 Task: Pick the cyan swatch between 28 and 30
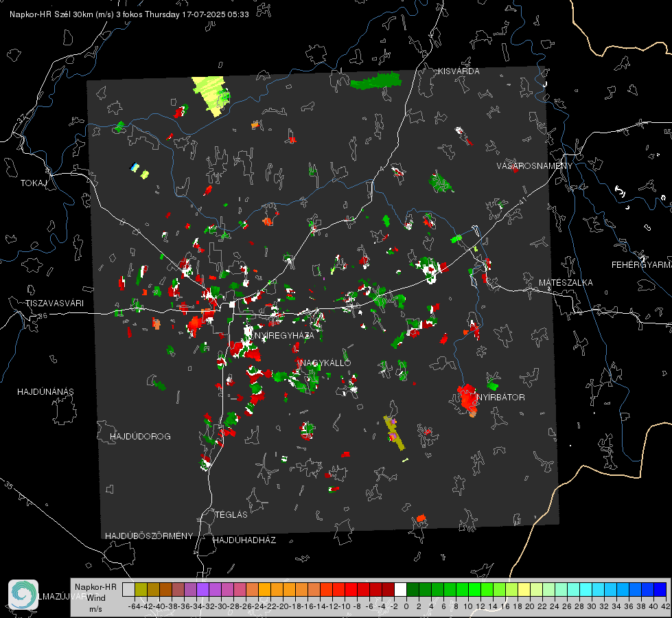tap(586, 589)
